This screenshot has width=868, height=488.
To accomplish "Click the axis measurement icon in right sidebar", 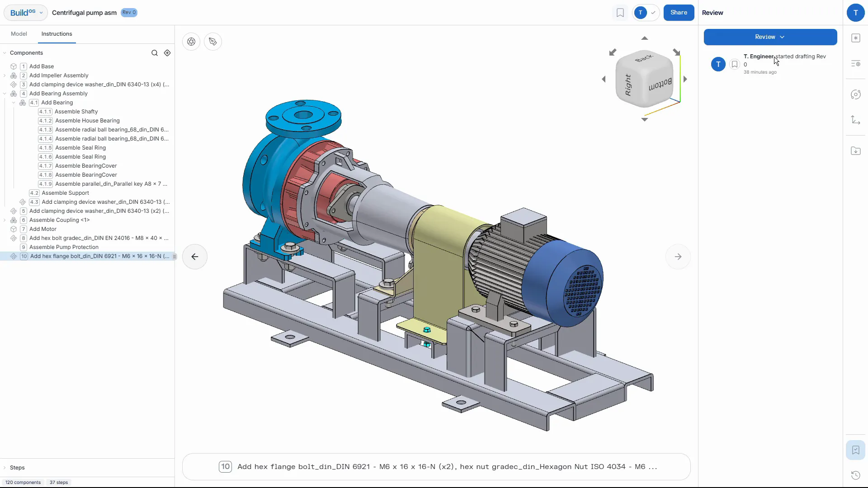I will coord(855,120).
